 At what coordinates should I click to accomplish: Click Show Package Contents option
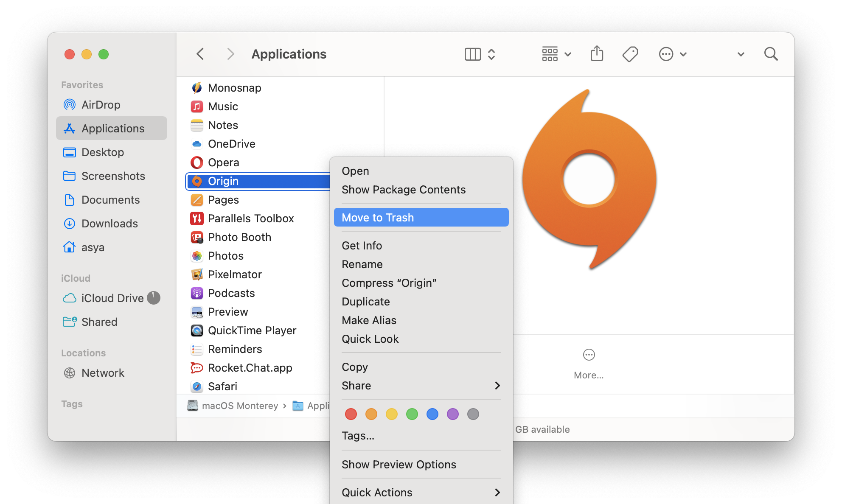[x=403, y=189]
